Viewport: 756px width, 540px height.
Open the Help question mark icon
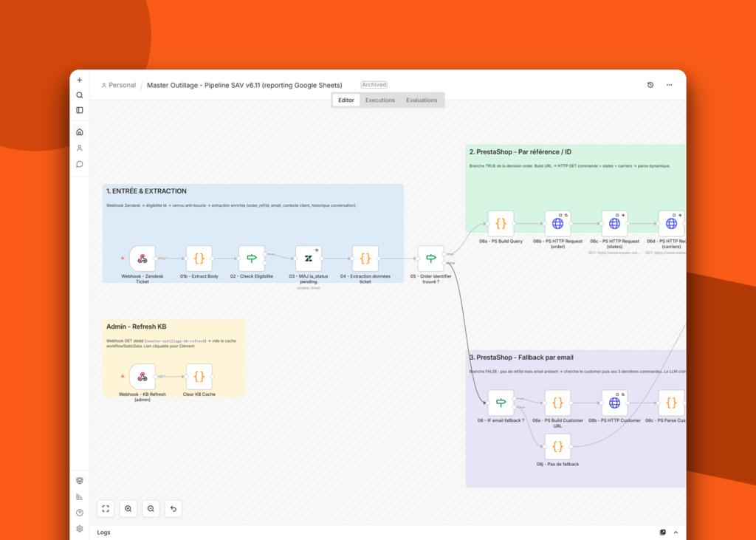pyautogui.click(x=80, y=513)
